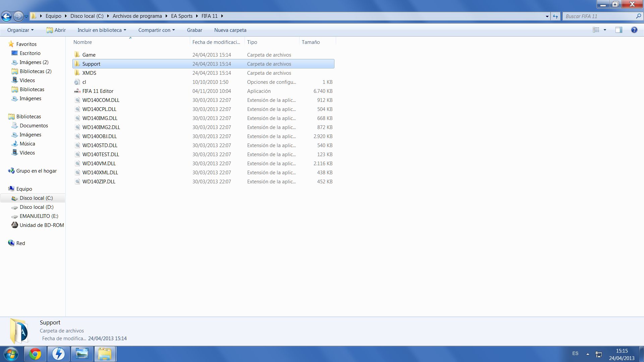Select WD140IMG.DLL file
Image resolution: width=644 pixels, height=362 pixels.
coord(203,118)
